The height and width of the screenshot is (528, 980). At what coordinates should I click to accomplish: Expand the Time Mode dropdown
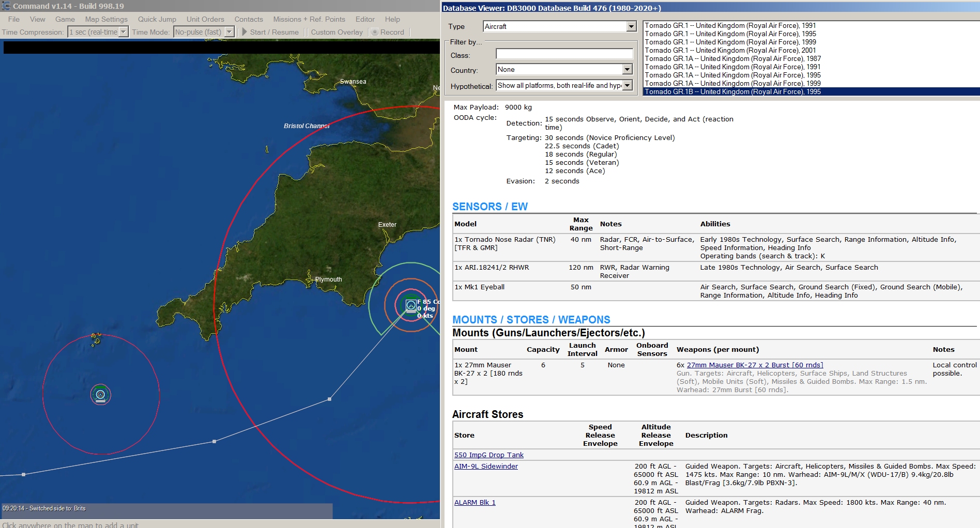pyautogui.click(x=229, y=32)
